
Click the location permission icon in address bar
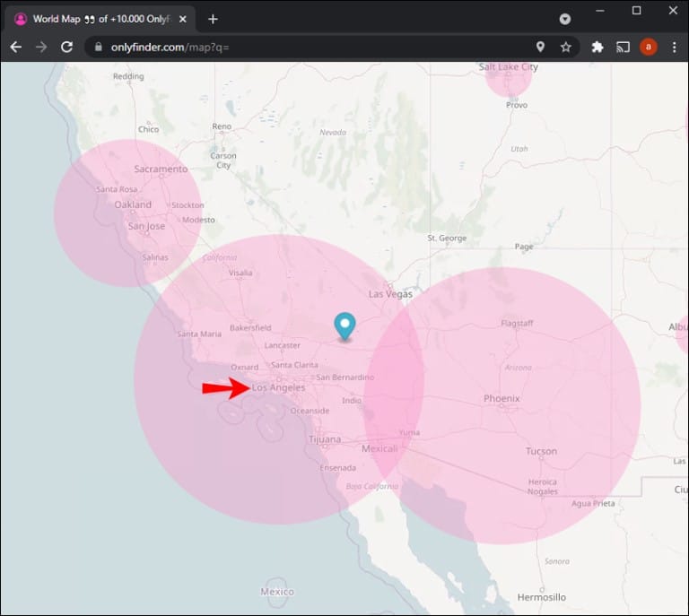(540, 47)
